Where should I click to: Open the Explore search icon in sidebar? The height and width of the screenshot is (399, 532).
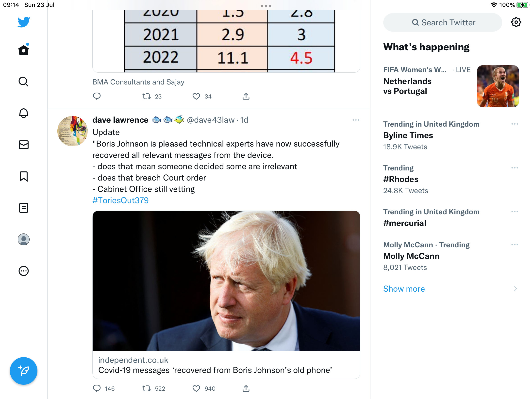24,82
